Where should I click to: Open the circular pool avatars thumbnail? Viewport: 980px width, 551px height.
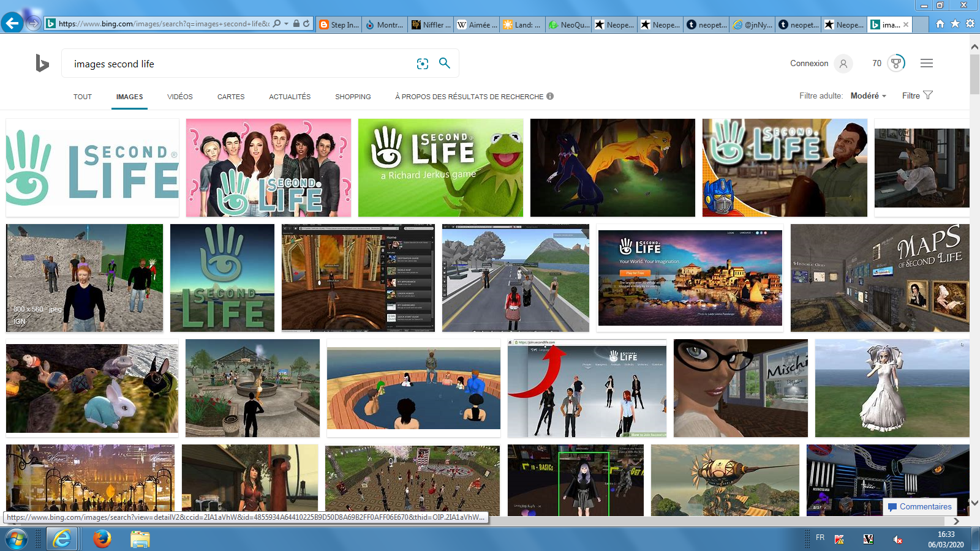(x=413, y=388)
